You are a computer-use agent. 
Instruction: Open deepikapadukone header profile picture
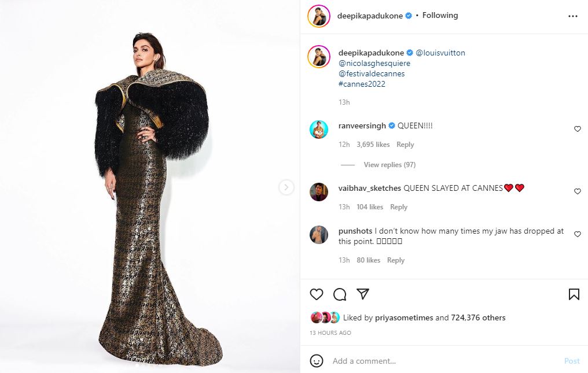(319, 16)
